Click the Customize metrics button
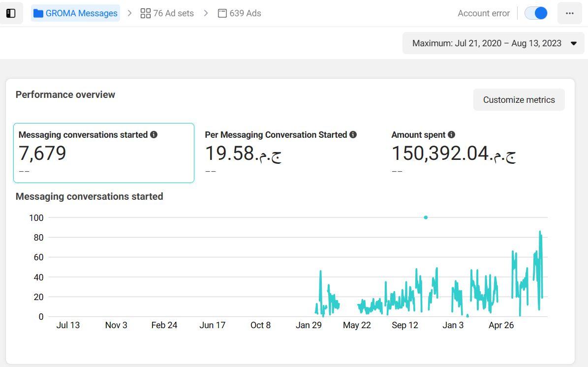This screenshot has height=367, width=588. tap(519, 100)
